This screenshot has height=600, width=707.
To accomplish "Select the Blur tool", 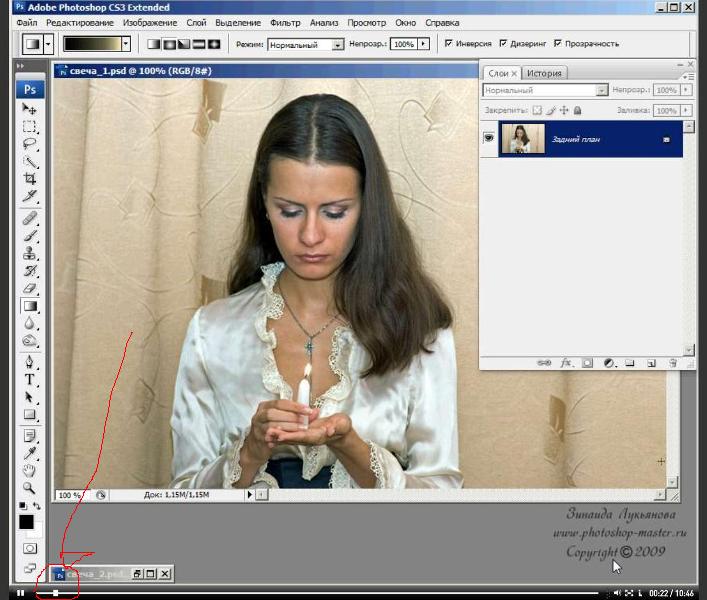I will [x=29, y=323].
